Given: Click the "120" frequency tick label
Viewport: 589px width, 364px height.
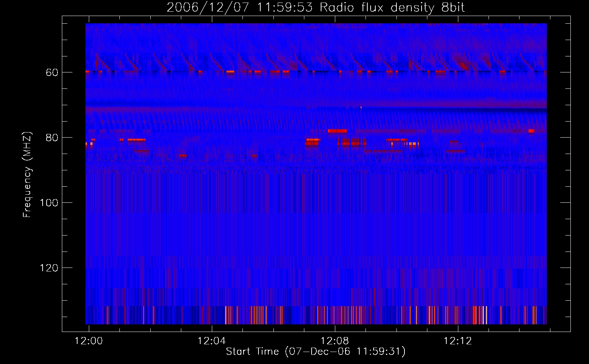Looking at the screenshot, I should coord(49,268).
